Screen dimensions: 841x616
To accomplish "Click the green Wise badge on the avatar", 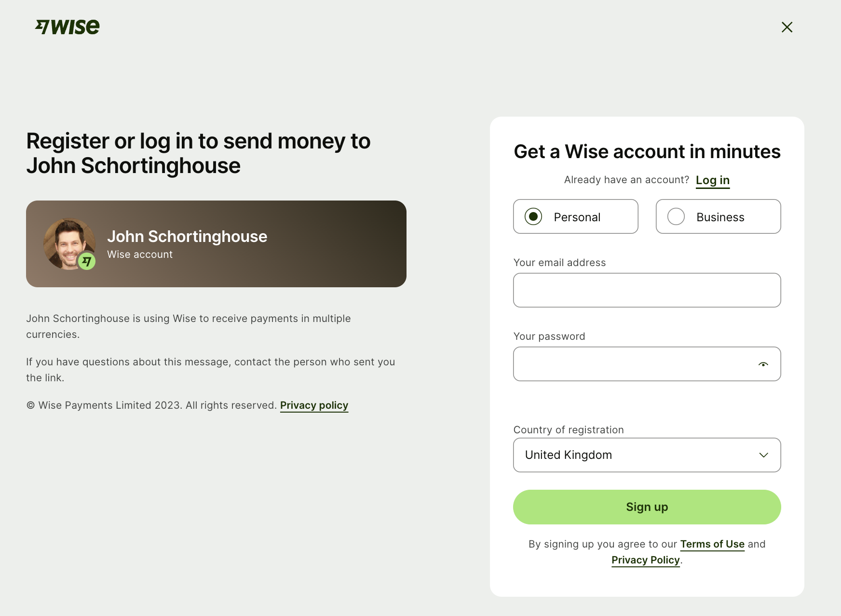I will coord(87,261).
